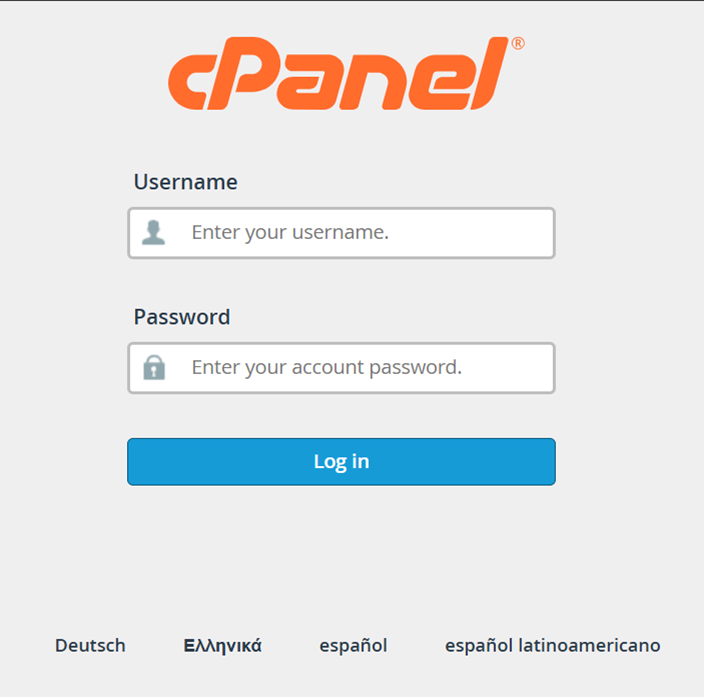
Task: Click the padlock icon
Action: click(x=153, y=367)
